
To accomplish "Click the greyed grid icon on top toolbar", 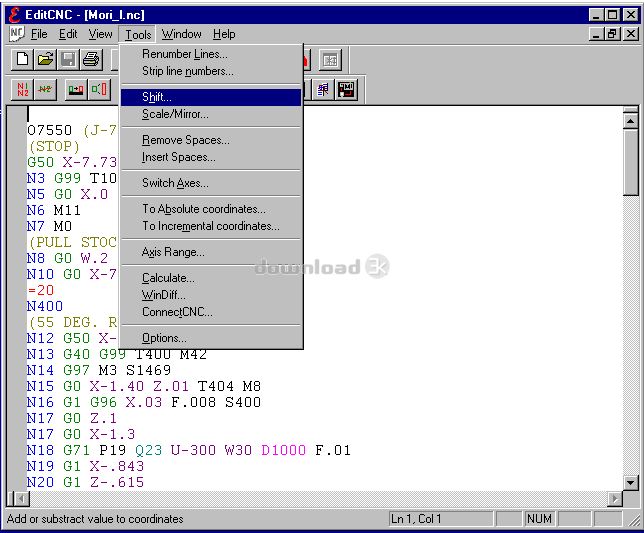I will [330, 60].
